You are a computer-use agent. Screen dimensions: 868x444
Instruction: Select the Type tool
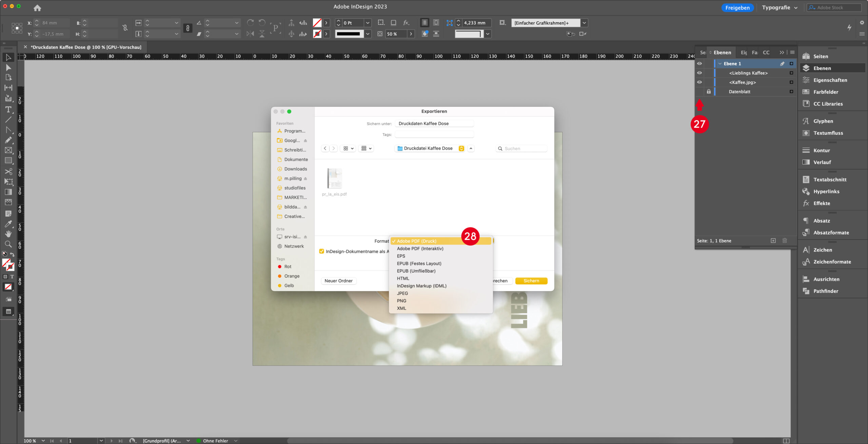tap(8, 109)
